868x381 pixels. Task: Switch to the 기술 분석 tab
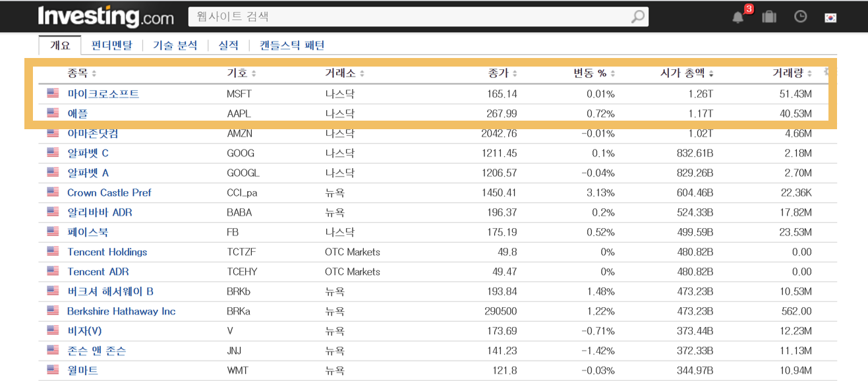coord(175,45)
